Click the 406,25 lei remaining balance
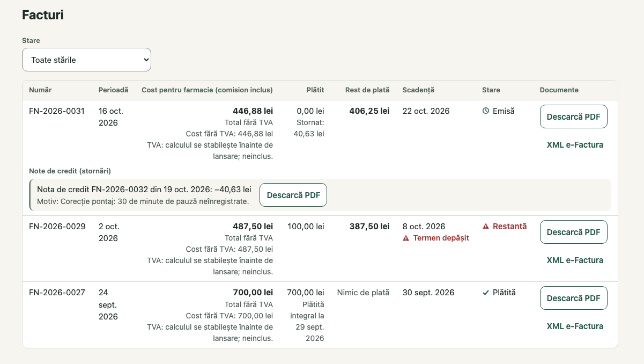Screen dimensions: 644x364 [369, 111]
